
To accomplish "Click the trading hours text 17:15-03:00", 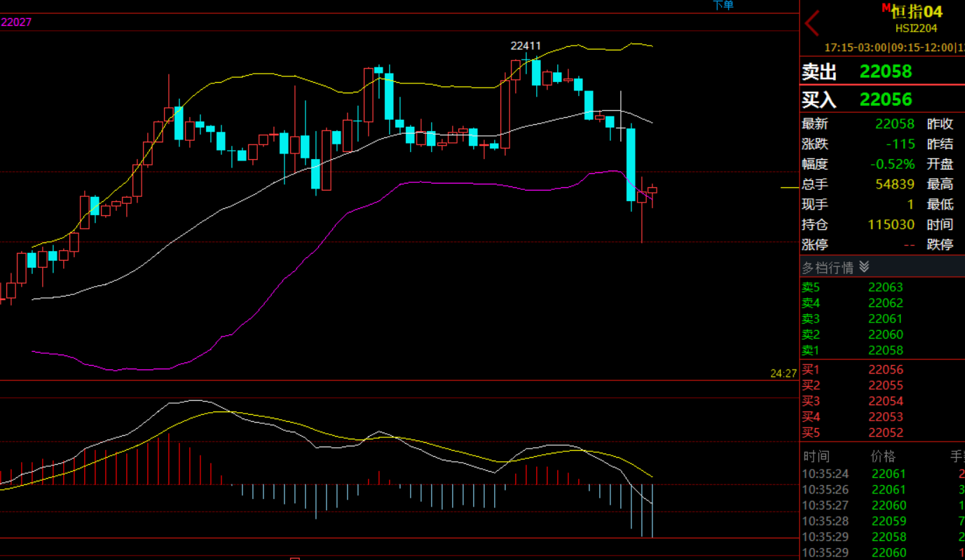I will pos(855,48).
